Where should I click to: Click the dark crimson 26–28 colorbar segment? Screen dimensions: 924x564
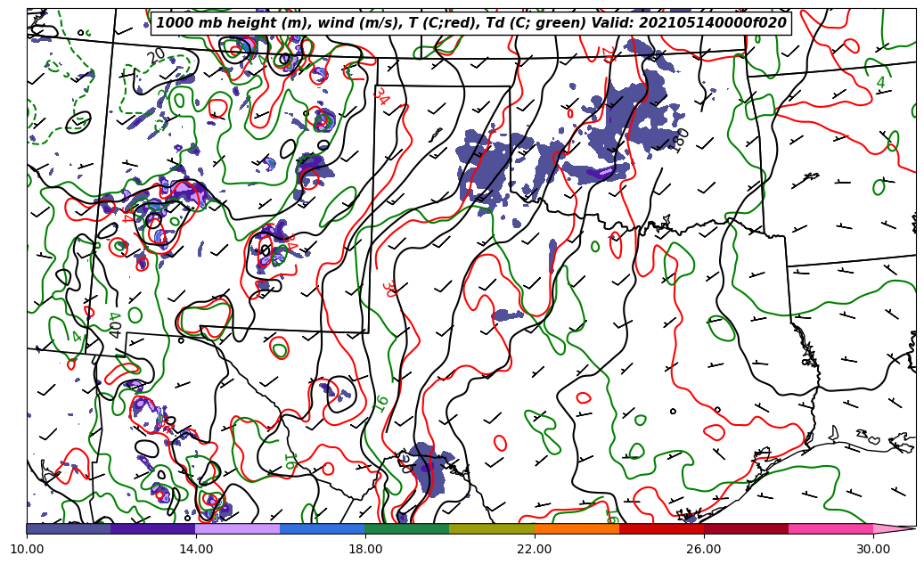pos(746,528)
